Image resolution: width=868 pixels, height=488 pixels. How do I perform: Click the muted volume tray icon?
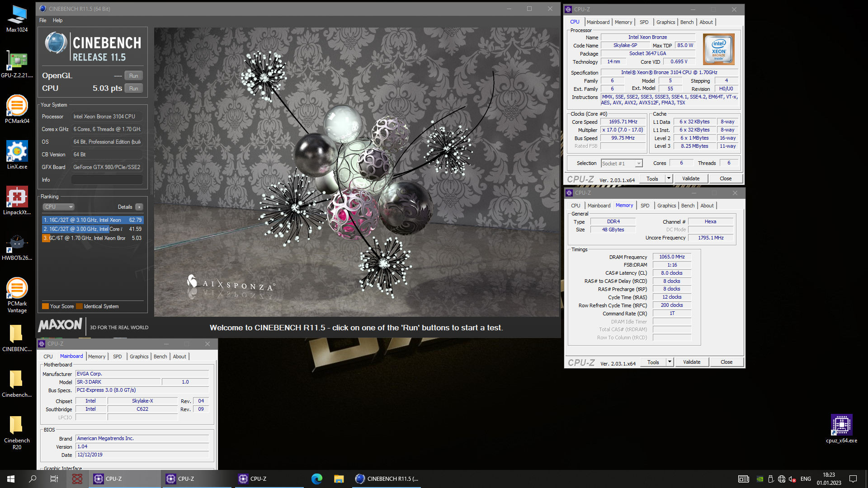click(x=792, y=479)
